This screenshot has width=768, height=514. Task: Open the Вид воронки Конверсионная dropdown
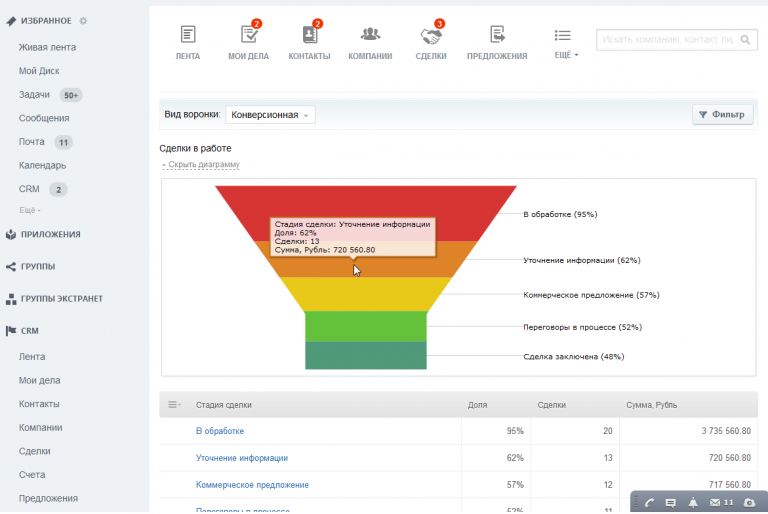270,115
